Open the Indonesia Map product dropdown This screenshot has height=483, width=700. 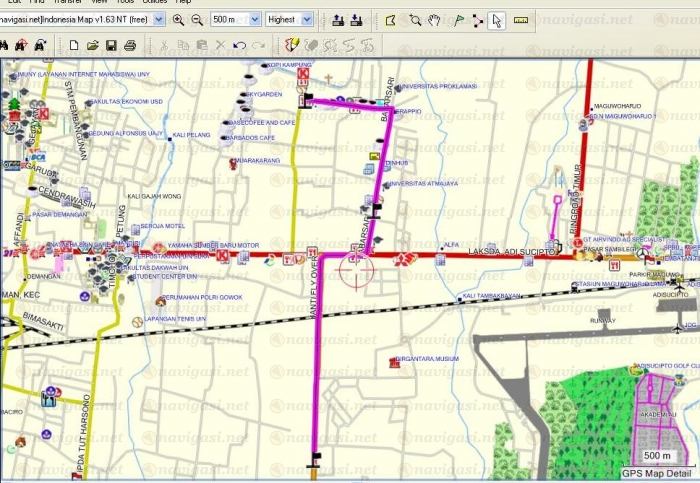point(157,19)
